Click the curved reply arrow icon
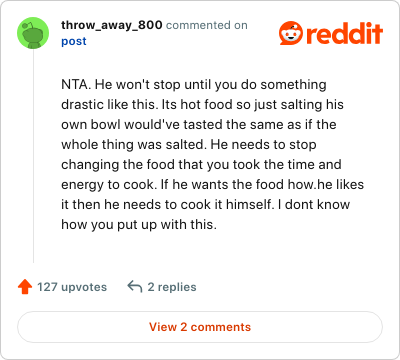 click(x=135, y=287)
